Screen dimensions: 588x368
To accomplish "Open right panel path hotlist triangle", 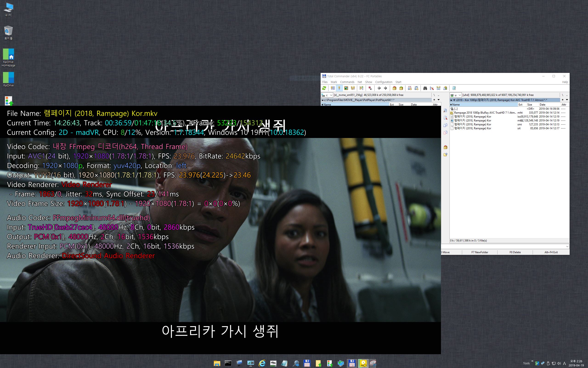I will (x=451, y=100).
